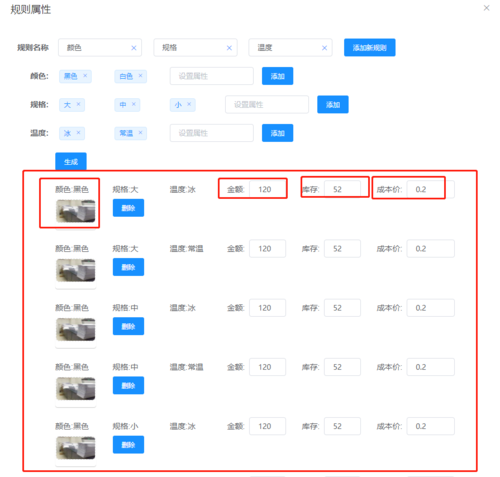
Task: Remove the 白色 color tag
Action: [141, 76]
